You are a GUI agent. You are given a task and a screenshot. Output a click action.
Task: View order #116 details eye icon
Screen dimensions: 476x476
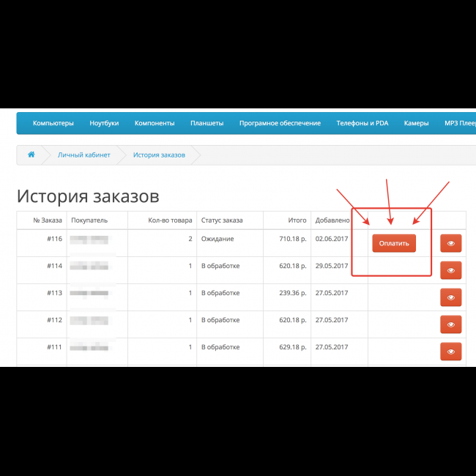pyautogui.click(x=450, y=244)
